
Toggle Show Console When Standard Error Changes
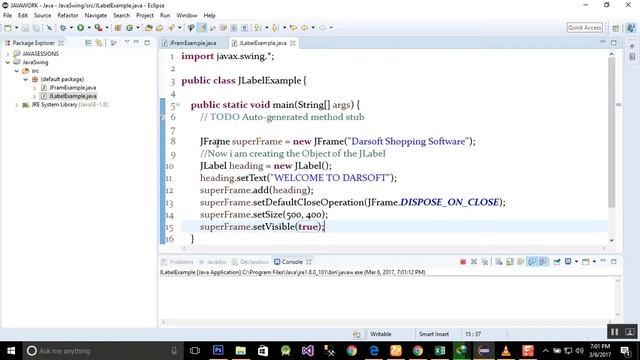click(543, 262)
